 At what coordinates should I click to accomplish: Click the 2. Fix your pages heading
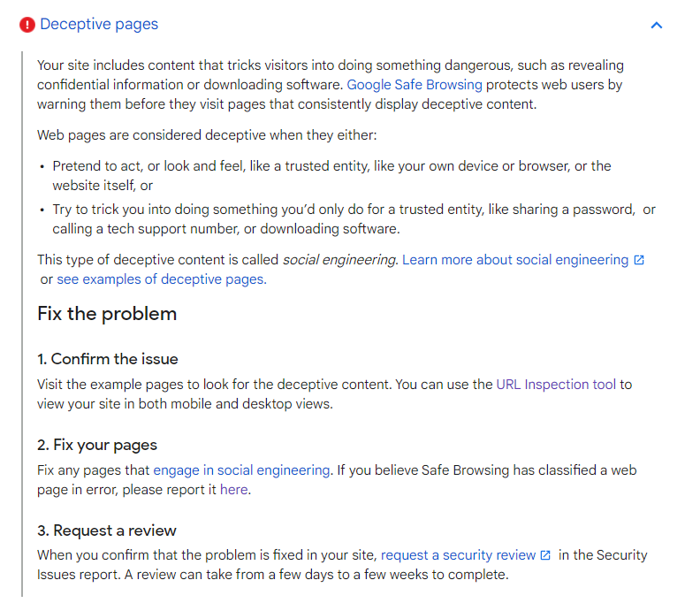97,445
